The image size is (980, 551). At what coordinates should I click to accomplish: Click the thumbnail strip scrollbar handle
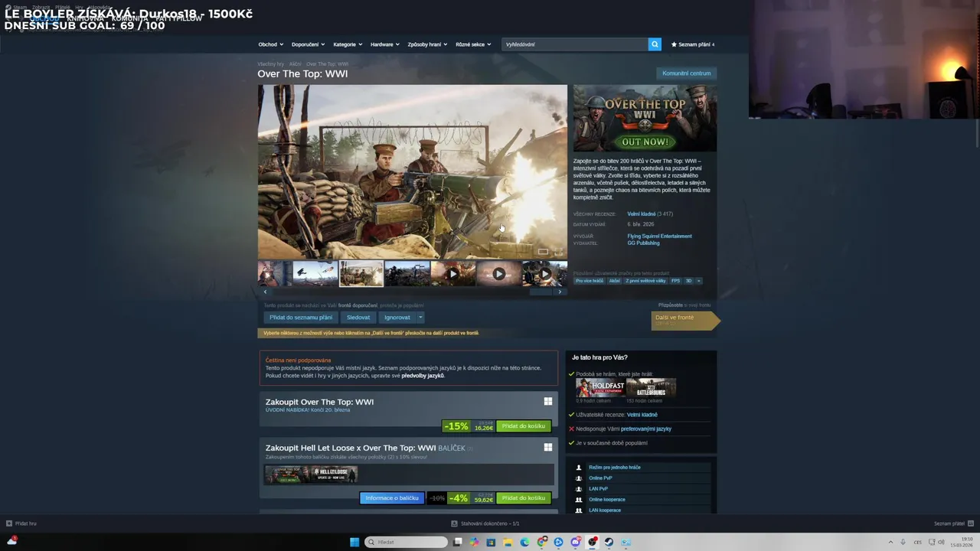coord(541,292)
